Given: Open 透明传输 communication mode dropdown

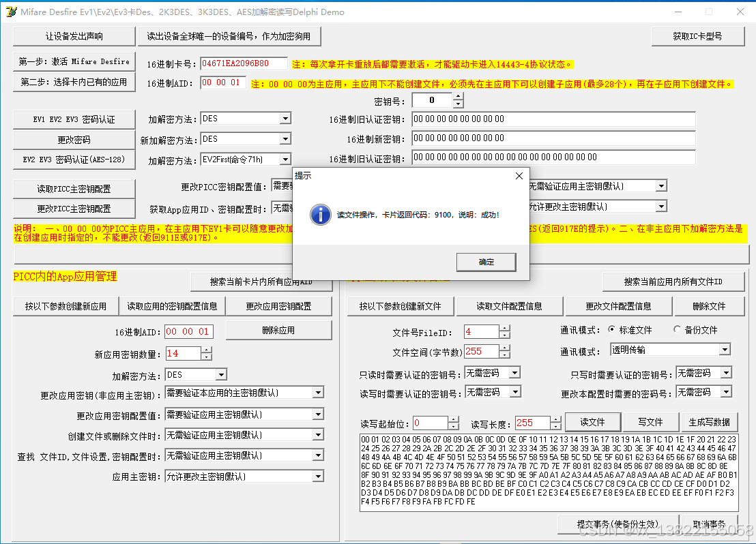Looking at the screenshot, I should 725,350.
